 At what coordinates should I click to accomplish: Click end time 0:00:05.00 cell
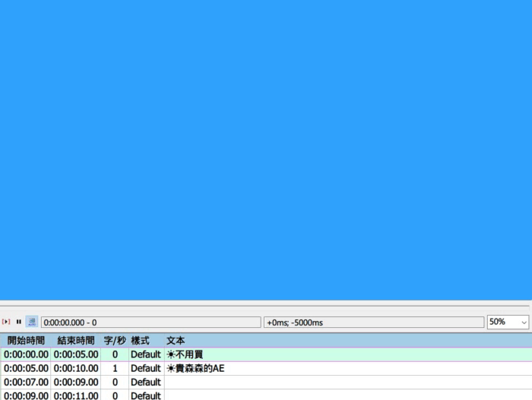coord(76,354)
